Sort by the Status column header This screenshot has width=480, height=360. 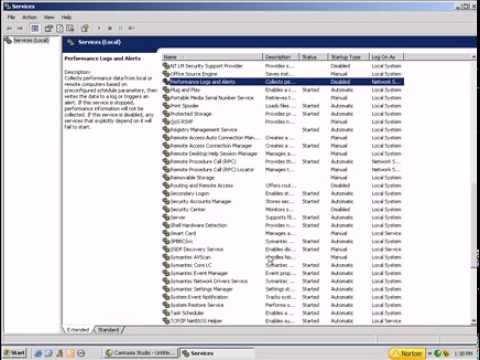(x=313, y=57)
